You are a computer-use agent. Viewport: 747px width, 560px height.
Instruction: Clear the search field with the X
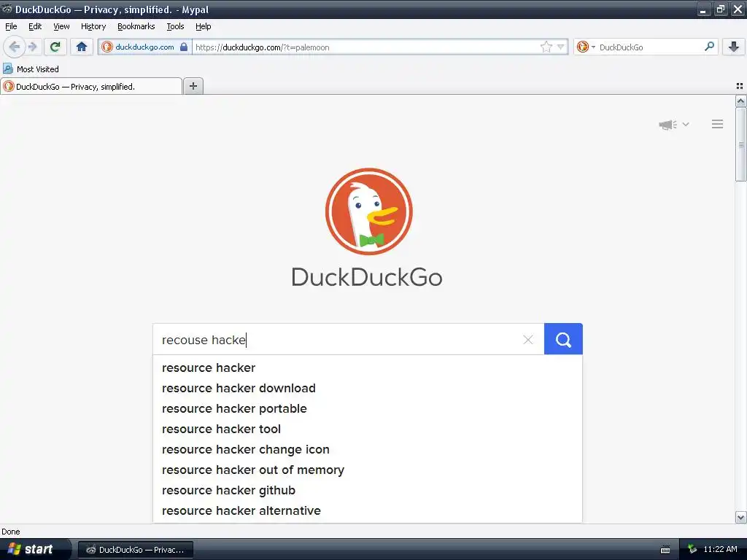coord(528,340)
